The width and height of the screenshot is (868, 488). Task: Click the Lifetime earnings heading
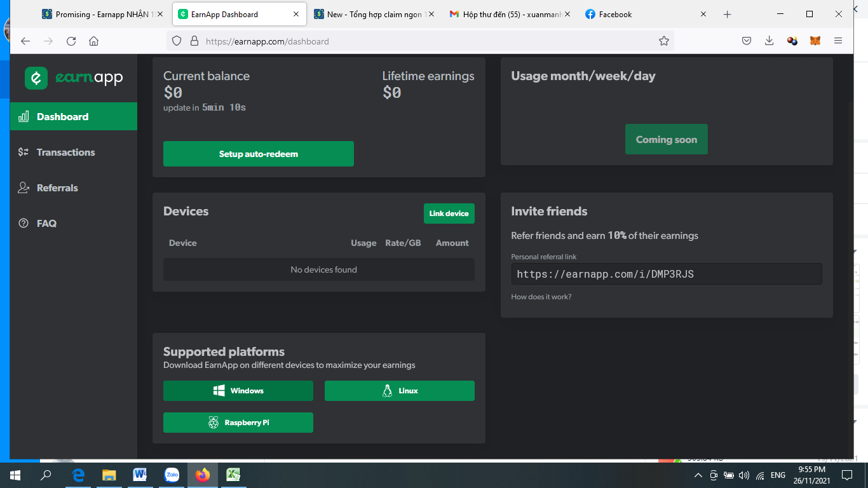pyautogui.click(x=428, y=76)
